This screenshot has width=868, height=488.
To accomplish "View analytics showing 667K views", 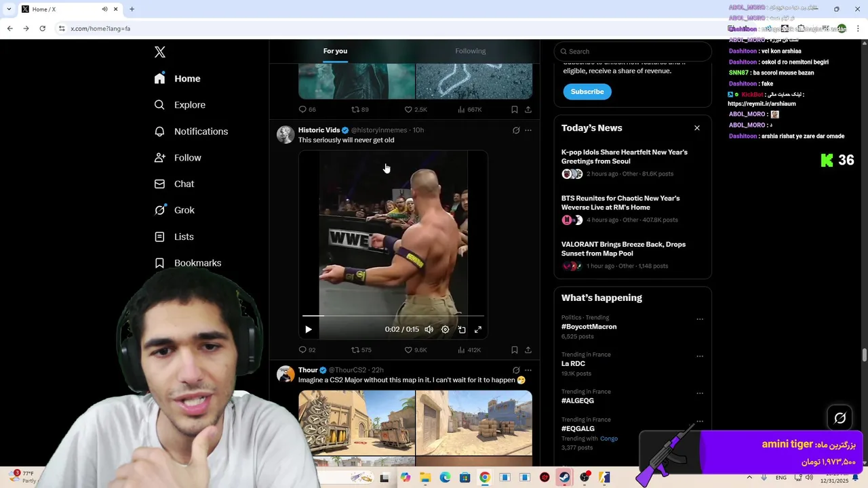I will (470, 110).
